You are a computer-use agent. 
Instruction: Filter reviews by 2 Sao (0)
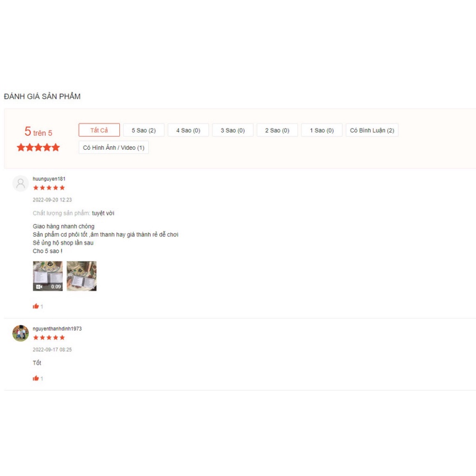pyautogui.click(x=277, y=130)
